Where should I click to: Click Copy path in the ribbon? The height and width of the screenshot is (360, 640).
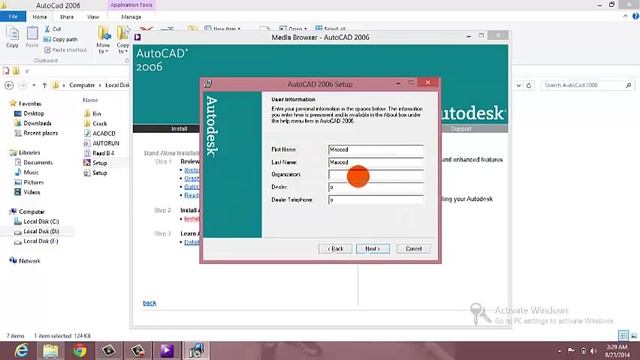click(x=60, y=40)
